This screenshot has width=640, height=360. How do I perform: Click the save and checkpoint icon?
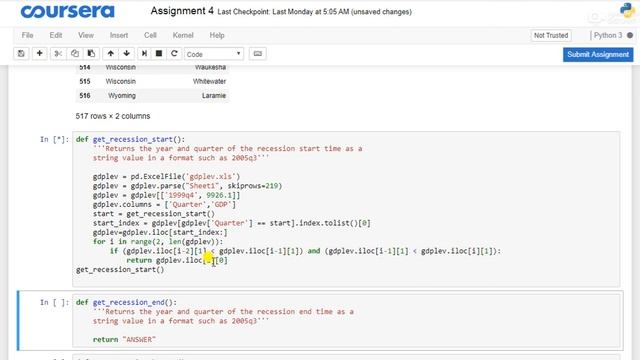click(21, 53)
